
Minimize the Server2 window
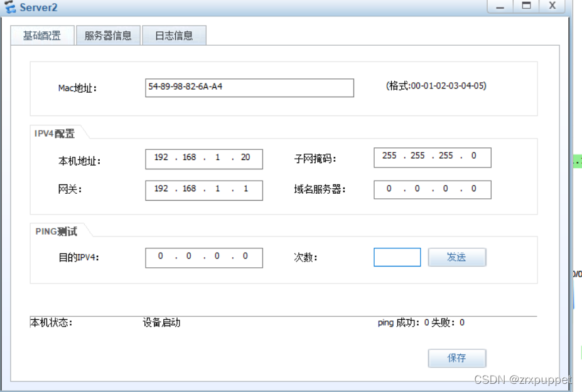tap(500, 6)
